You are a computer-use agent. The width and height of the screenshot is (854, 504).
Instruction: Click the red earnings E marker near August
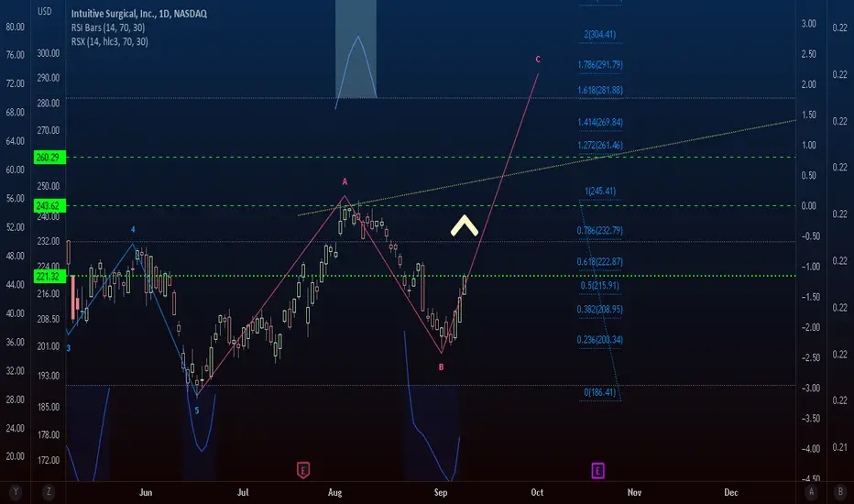click(302, 470)
